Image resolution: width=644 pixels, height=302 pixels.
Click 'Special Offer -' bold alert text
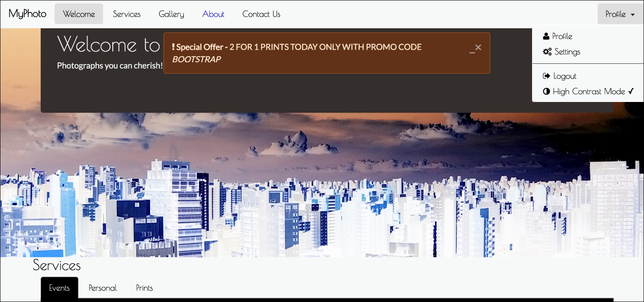202,47
